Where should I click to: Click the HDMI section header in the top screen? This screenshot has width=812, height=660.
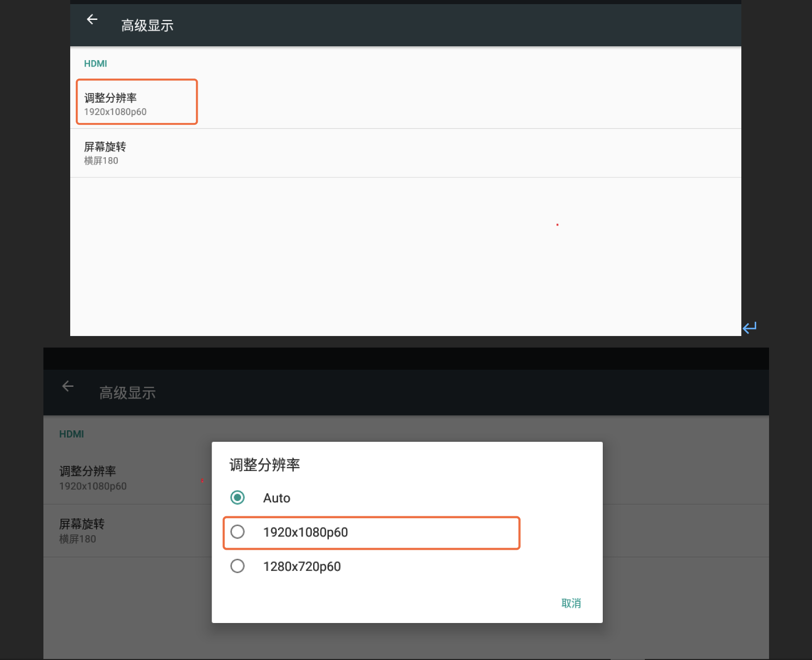click(96, 63)
